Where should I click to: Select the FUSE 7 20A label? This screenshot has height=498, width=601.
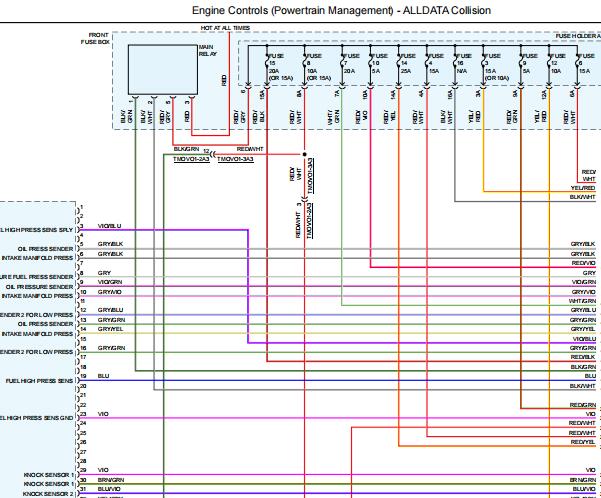click(x=351, y=63)
